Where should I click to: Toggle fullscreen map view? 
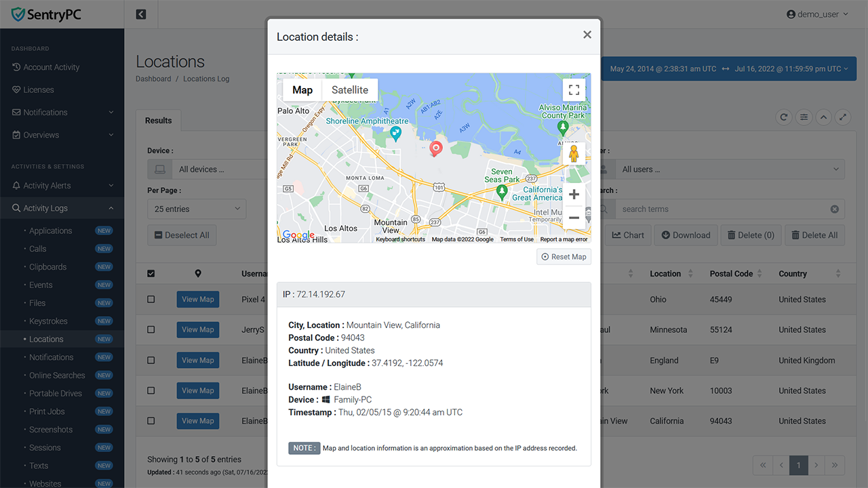pyautogui.click(x=574, y=89)
